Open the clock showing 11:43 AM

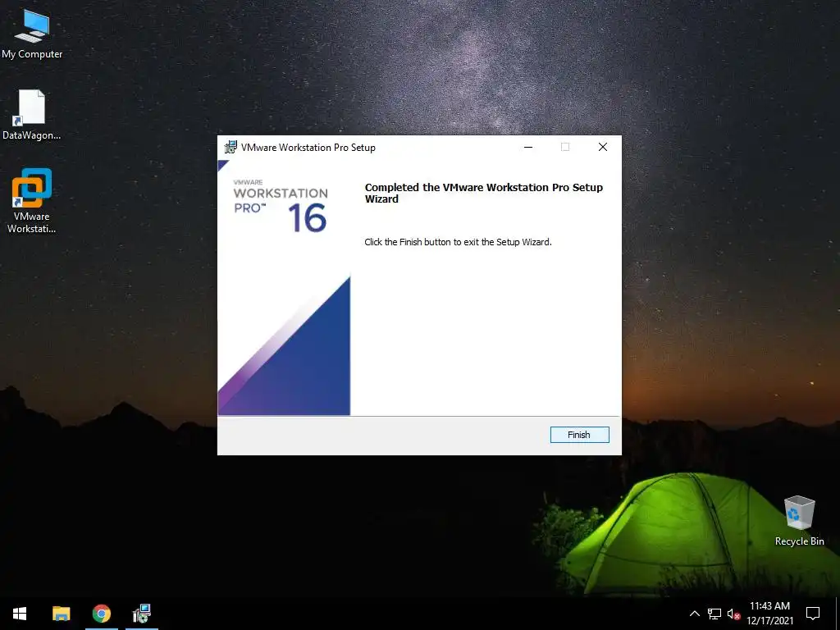click(x=769, y=614)
